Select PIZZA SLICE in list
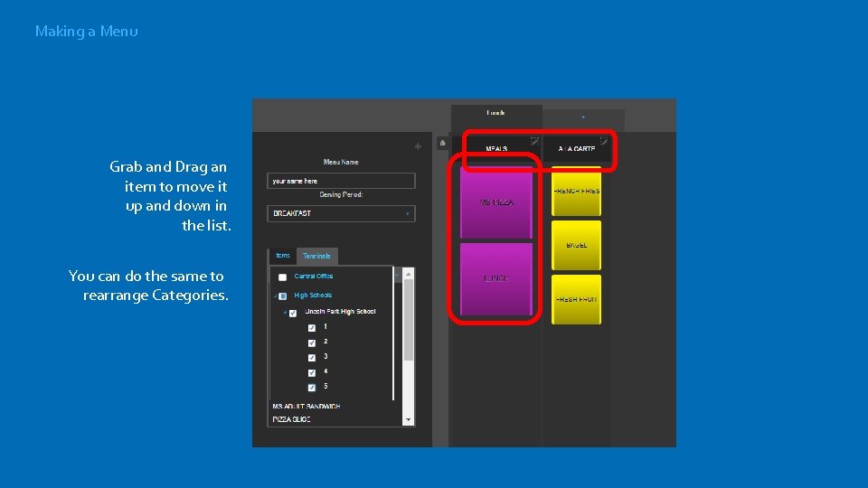 click(292, 419)
